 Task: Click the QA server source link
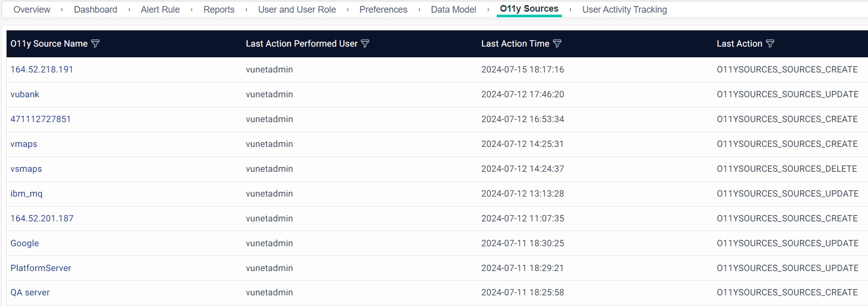(x=30, y=292)
